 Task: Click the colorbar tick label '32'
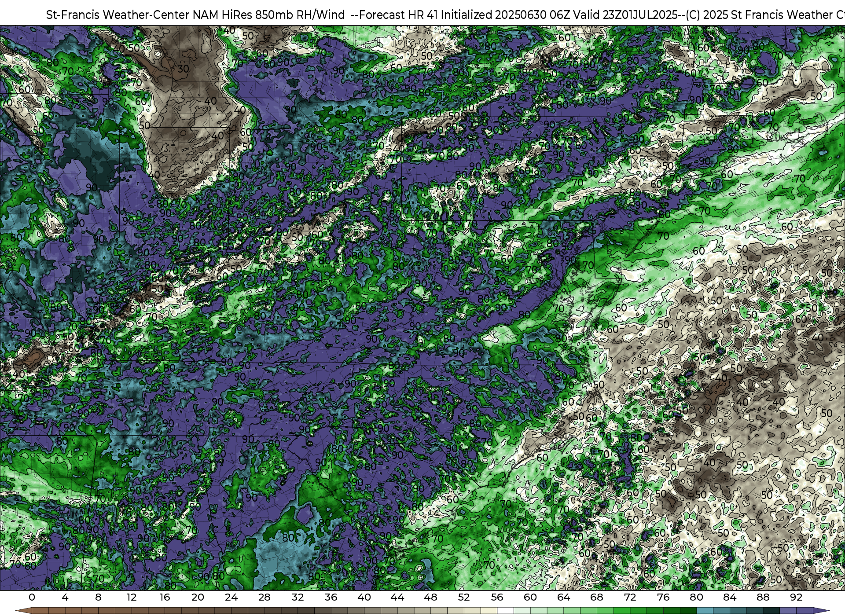click(298, 597)
